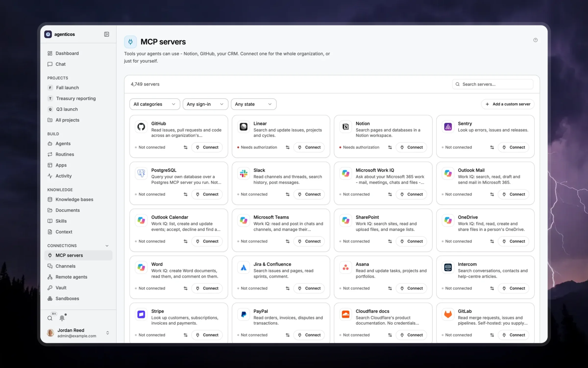
Task: Open Sandboxes in the sidebar
Action: point(78,298)
